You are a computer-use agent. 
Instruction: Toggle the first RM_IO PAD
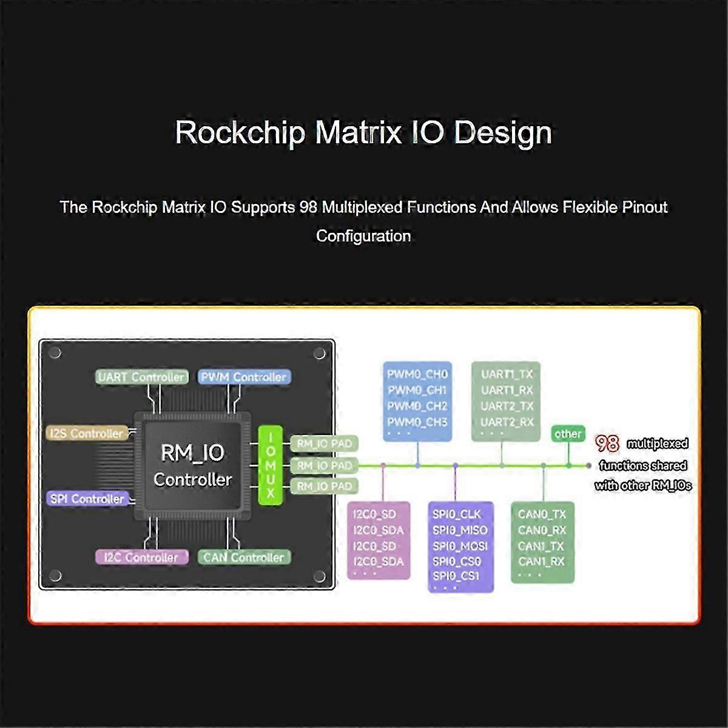(324, 444)
